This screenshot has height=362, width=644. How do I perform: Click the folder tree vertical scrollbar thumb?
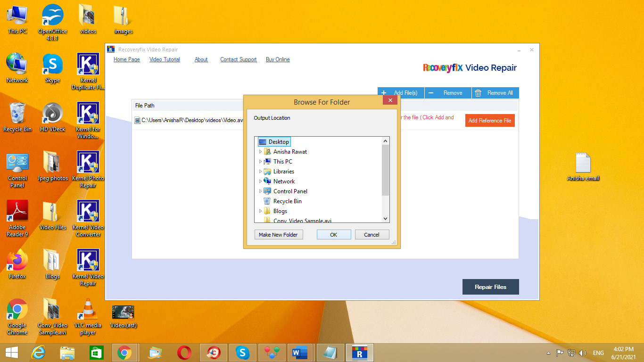[x=386, y=170]
